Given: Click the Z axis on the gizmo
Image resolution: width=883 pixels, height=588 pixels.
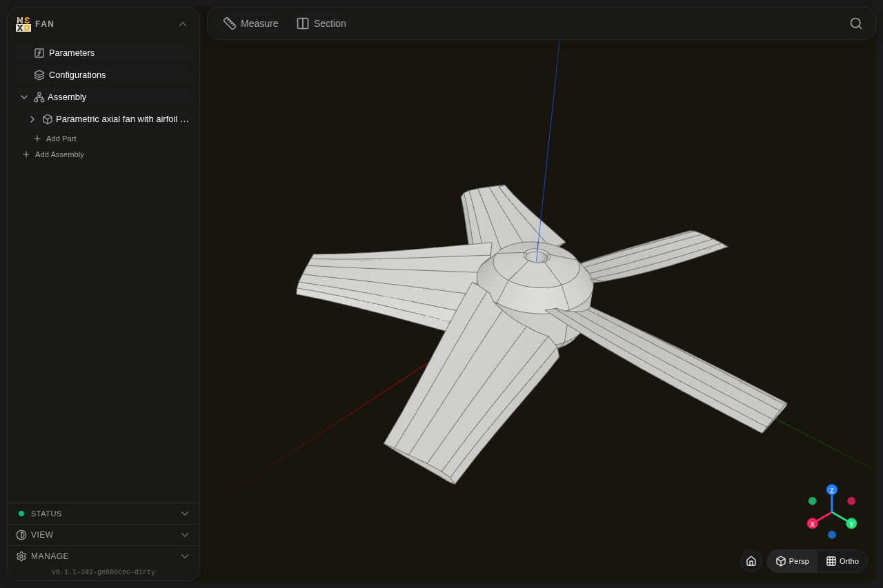Looking at the screenshot, I should [832, 490].
